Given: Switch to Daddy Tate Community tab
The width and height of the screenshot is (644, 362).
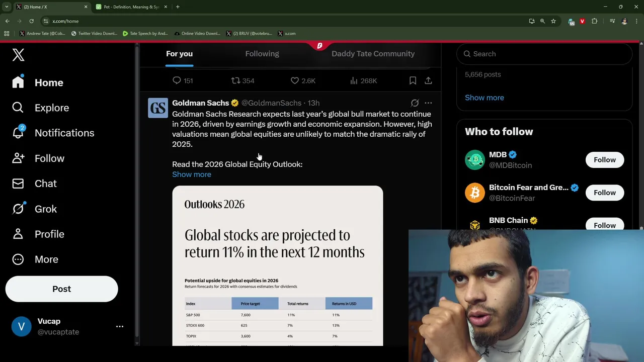Looking at the screenshot, I should (373, 54).
